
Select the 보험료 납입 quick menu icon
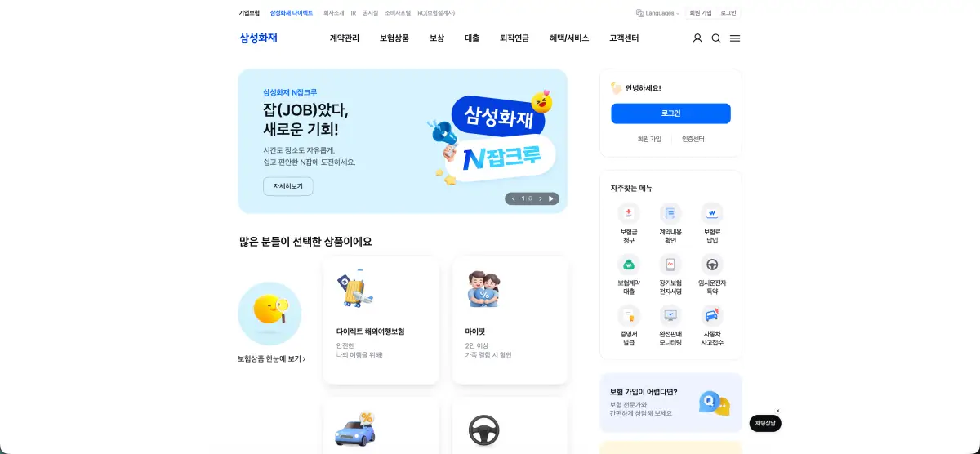coord(712,214)
